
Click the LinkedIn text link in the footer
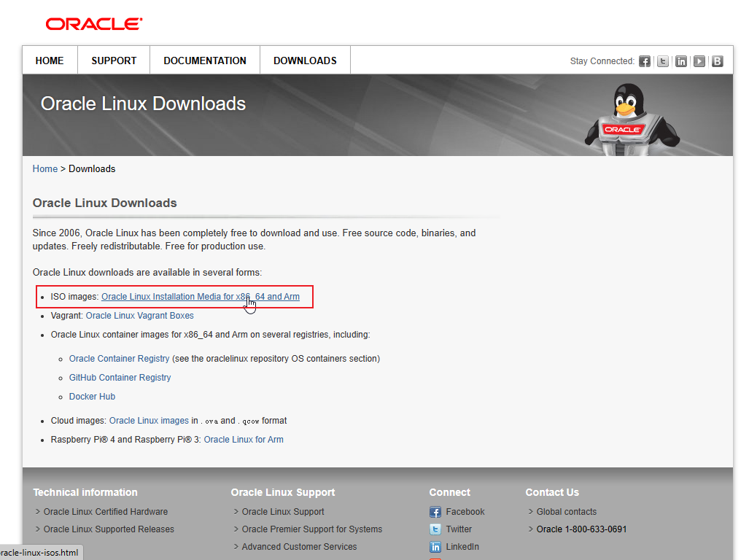(x=462, y=547)
